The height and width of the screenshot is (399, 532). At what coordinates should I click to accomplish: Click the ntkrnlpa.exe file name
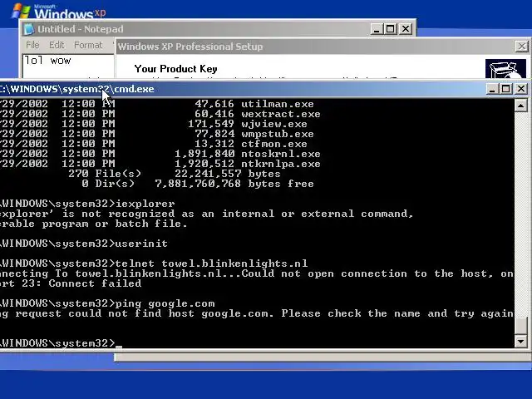[281, 164]
